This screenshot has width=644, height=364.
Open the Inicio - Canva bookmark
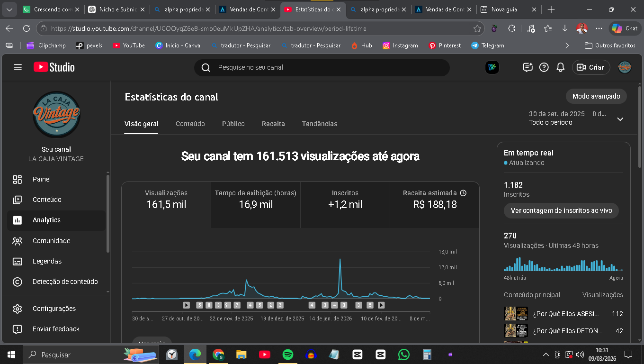[178, 45]
